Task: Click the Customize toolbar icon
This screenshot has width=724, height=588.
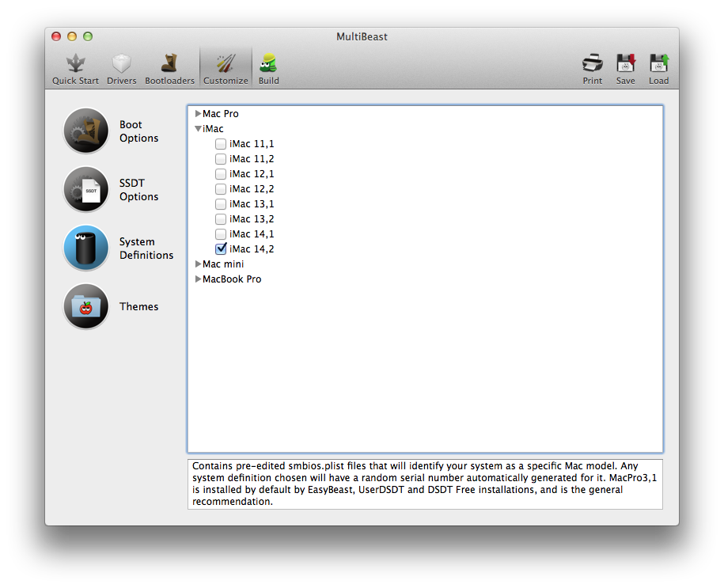Action: (226, 63)
